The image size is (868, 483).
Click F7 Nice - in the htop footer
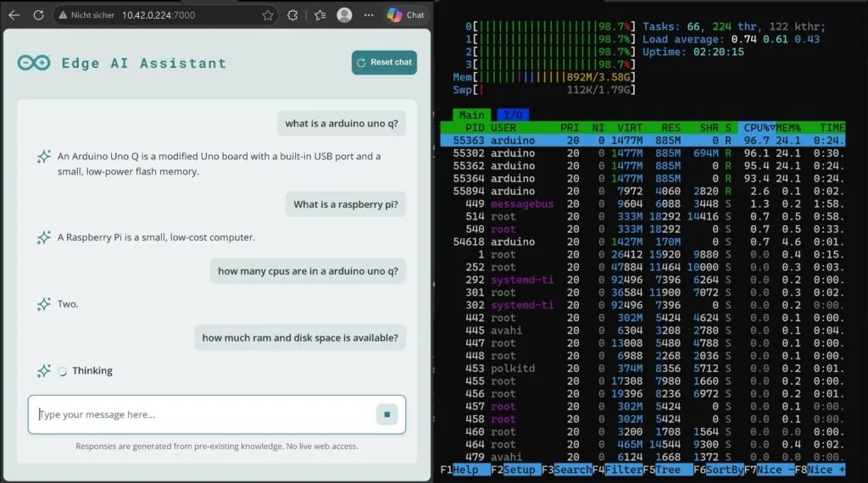(770, 469)
